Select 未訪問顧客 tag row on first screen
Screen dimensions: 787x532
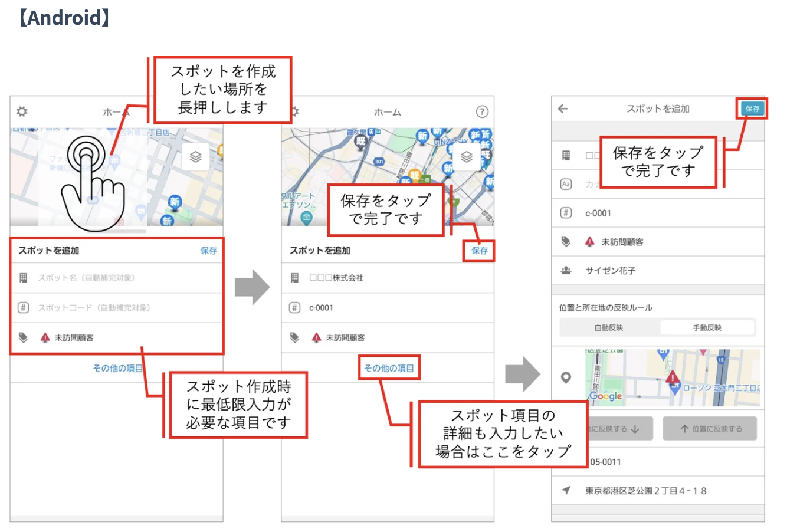pos(117,338)
